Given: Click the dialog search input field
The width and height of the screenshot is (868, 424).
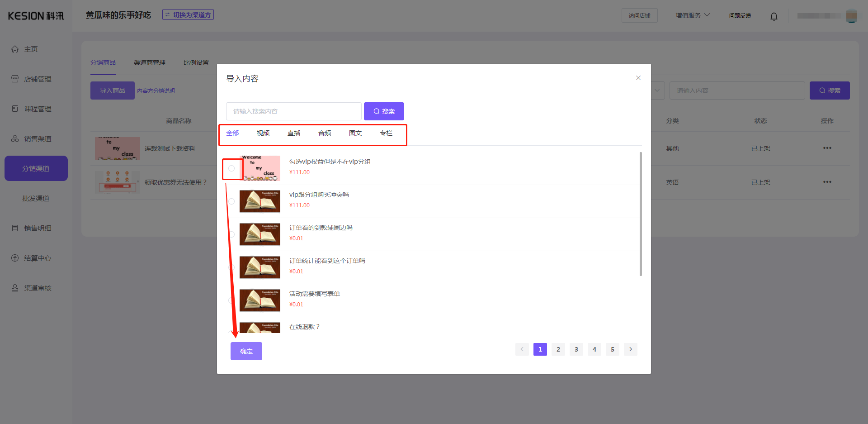Looking at the screenshot, I should [x=294, y=111].
